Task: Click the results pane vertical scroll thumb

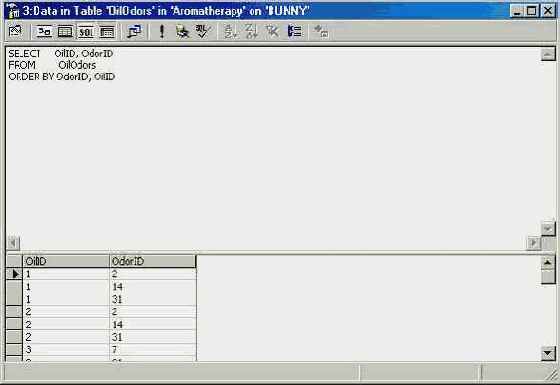Action: pos(548,277)
